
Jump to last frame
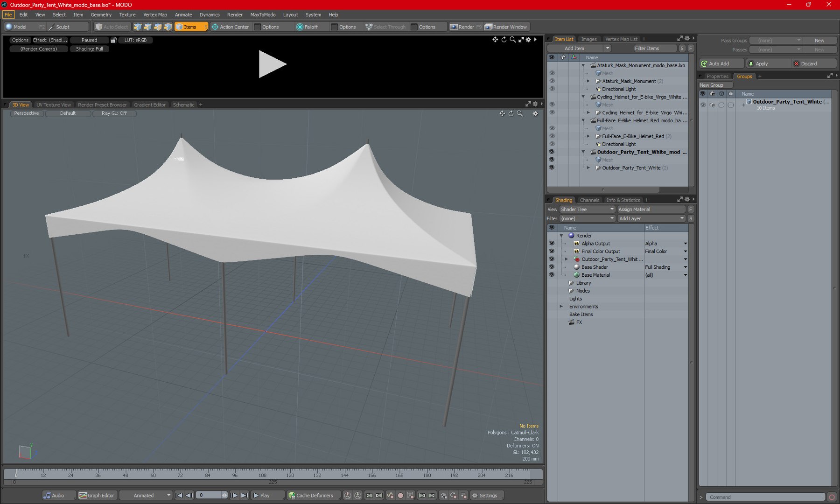pyautogui.click(x=245, y=495)
